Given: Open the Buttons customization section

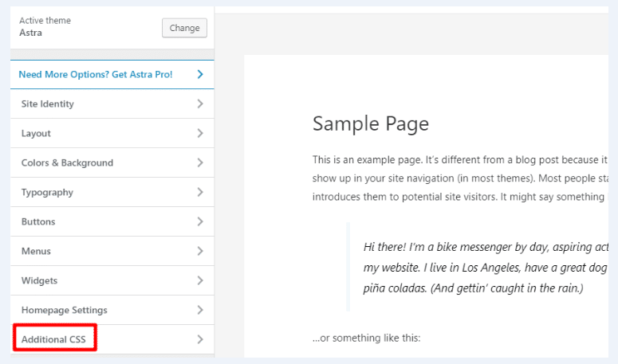Looking at the screenshot, I should pos(38,221).
